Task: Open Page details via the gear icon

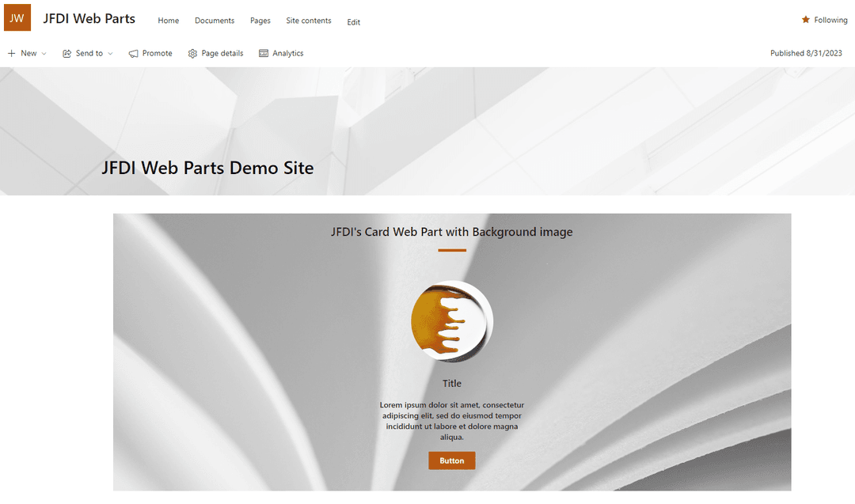Action: click(x=192, y=53)
